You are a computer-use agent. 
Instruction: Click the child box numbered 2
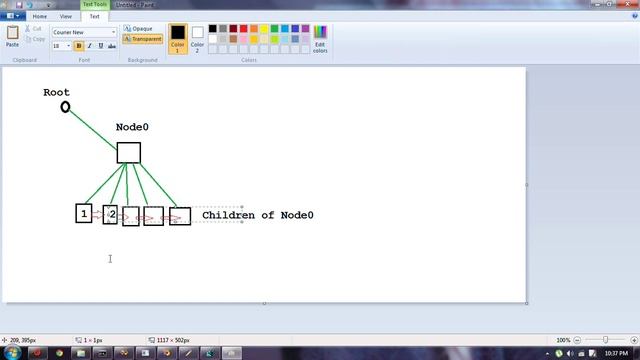point(110,214)
